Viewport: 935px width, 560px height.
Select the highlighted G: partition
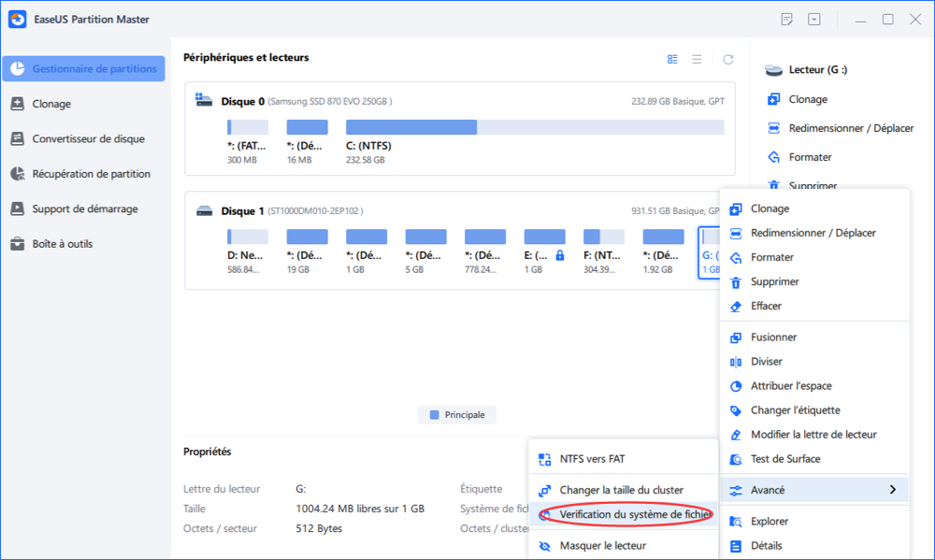710,252
